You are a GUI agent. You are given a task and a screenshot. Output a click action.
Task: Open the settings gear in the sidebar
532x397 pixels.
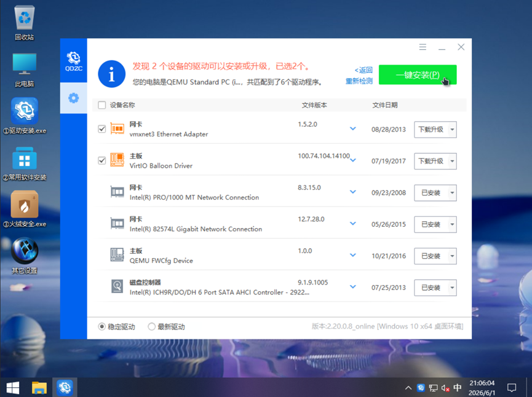74,98
